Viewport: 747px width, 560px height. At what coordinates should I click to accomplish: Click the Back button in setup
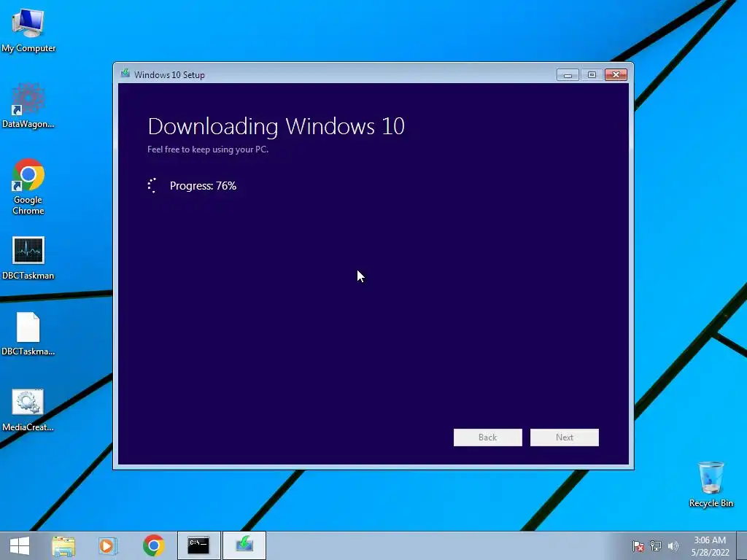pyautogui.click(x=487, y=437)
